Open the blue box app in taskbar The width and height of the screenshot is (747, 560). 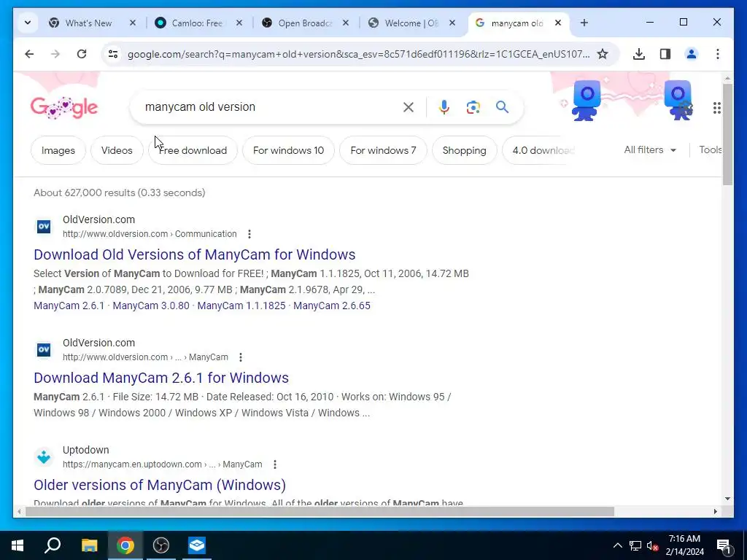point(197,545)
